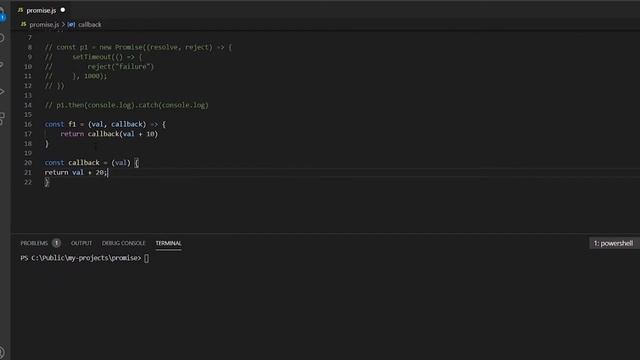Click commented 'p1.then(console.log).catch(console.log)' line
This screenshot has width=640, height=360.
point(127,105)
